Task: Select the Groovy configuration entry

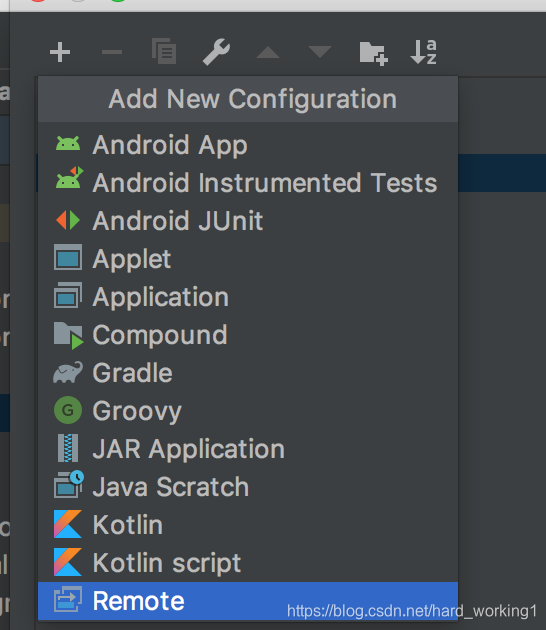Action: [248, 411]
